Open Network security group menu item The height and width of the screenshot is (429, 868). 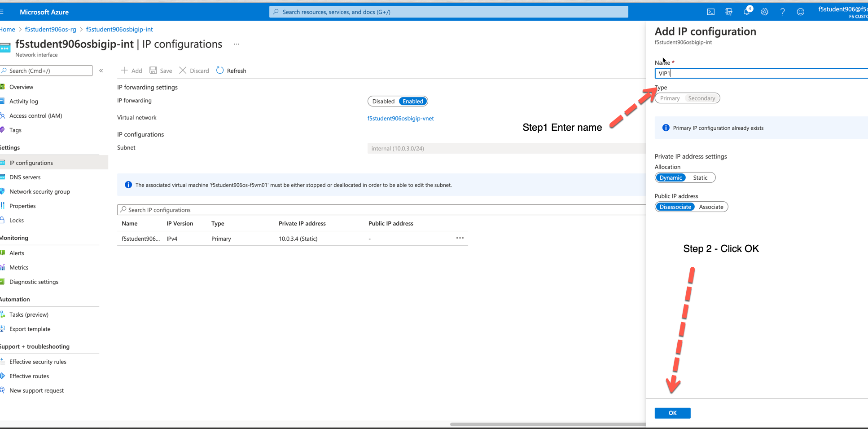click(39, 191)
